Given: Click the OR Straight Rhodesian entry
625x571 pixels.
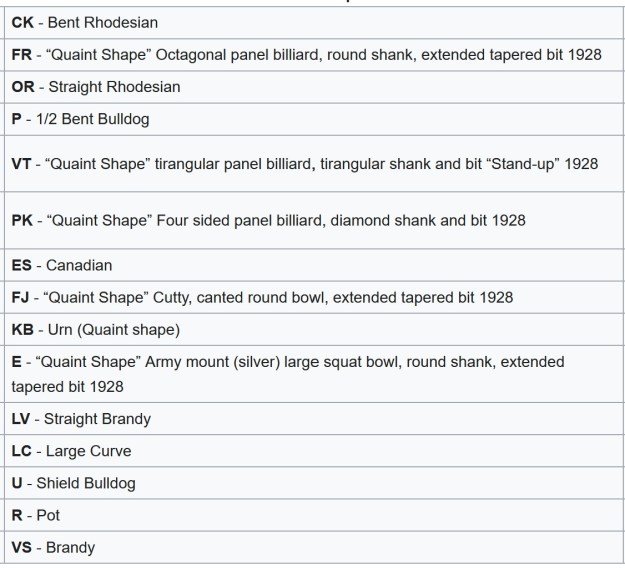Looking at the screenshot, I should pos(96,86).
